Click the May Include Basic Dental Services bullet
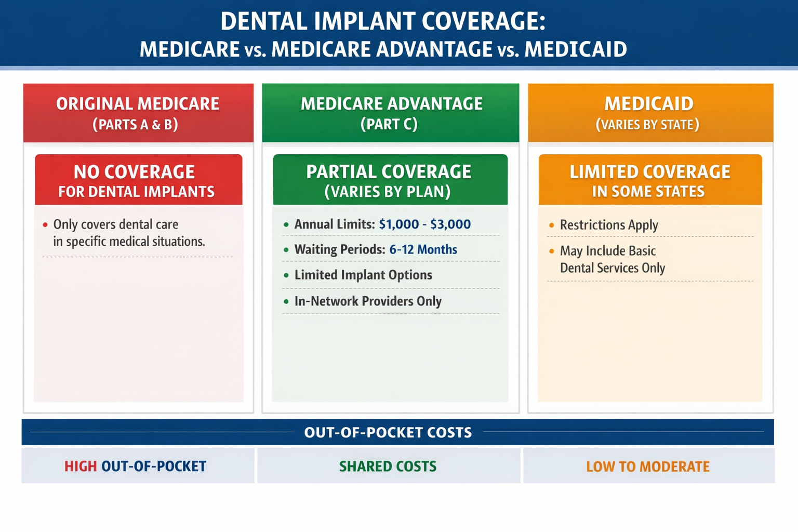 point(612,259)
